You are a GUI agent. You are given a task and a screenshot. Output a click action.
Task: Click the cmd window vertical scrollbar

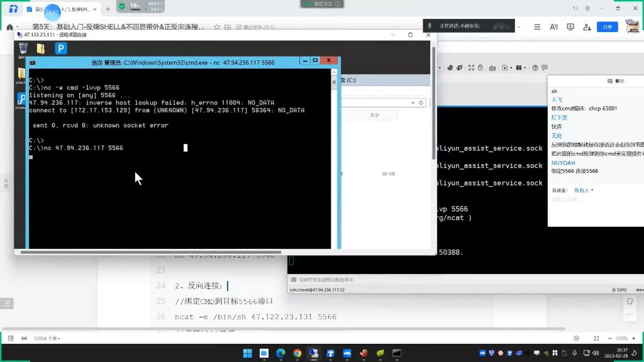[334, 158]
